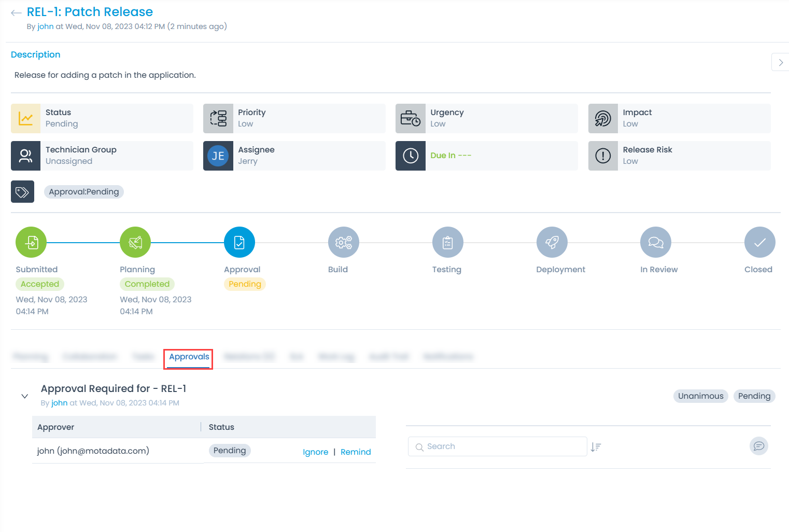Click the Submitted stage circle icon
Screen dimensions: 789x532
point(31,242)
